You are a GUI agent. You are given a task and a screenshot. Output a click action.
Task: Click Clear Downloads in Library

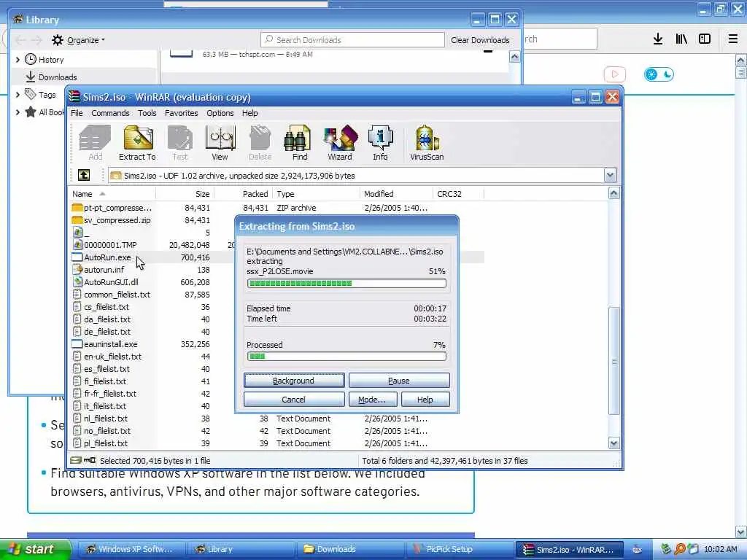point(480,40)
